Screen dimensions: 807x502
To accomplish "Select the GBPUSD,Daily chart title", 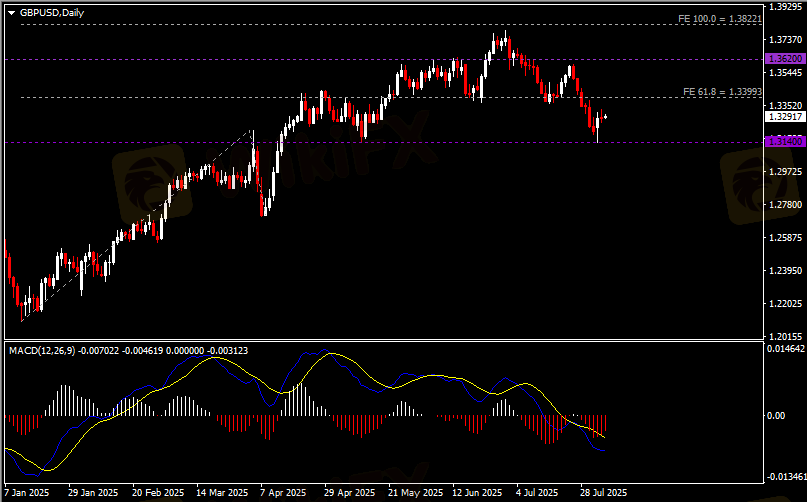I will pyautogui.click(x=51, y=13).
